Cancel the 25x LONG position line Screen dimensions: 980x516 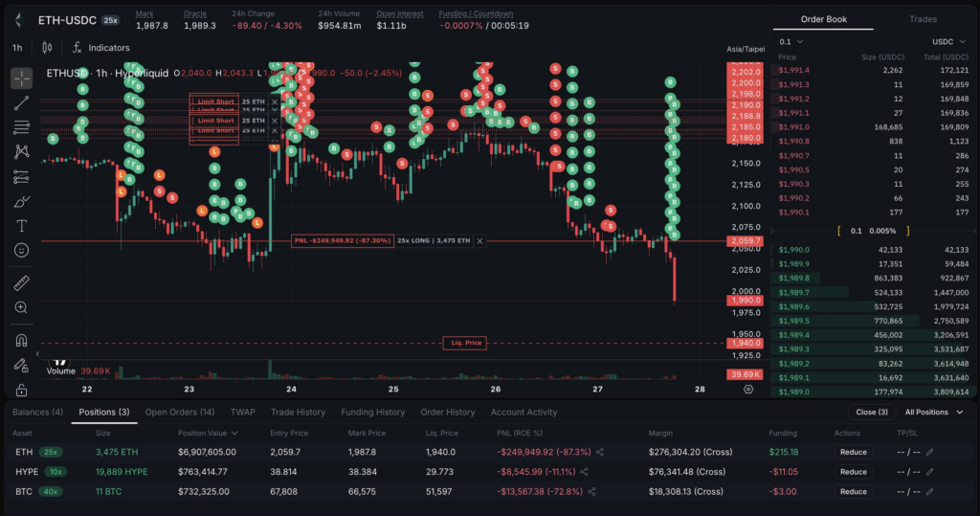[x=480, y=241]
